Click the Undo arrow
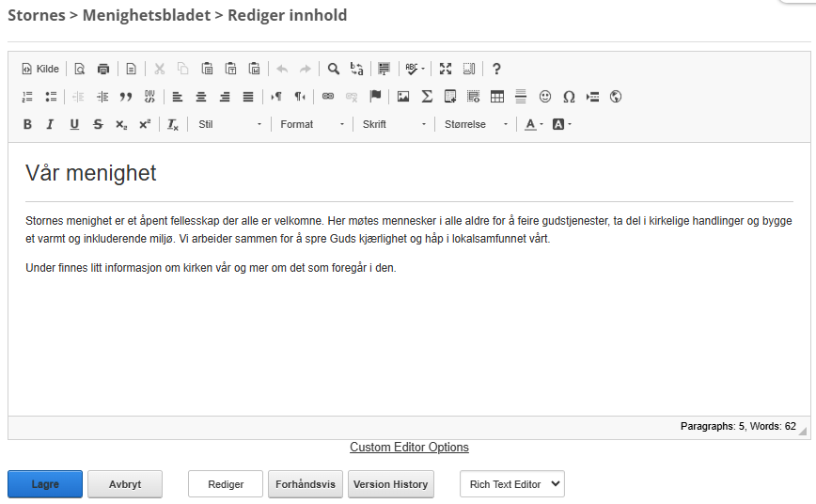 click(282, 69)
